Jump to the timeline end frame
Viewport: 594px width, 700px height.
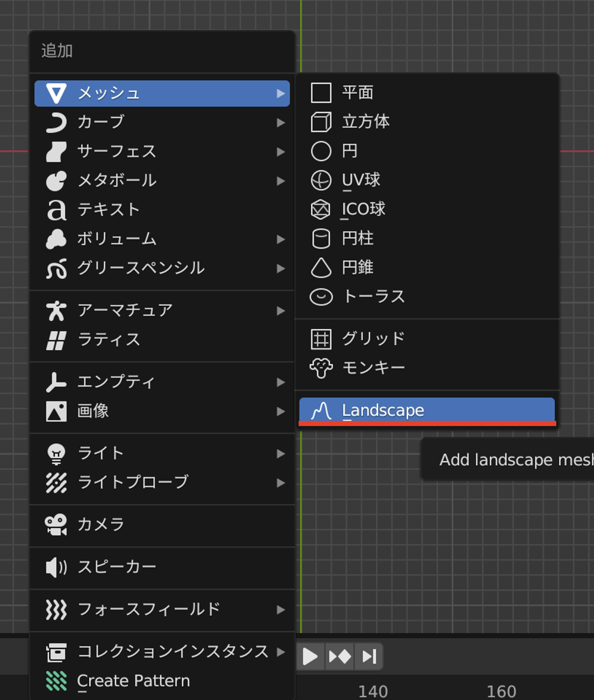tap(369, 657)
